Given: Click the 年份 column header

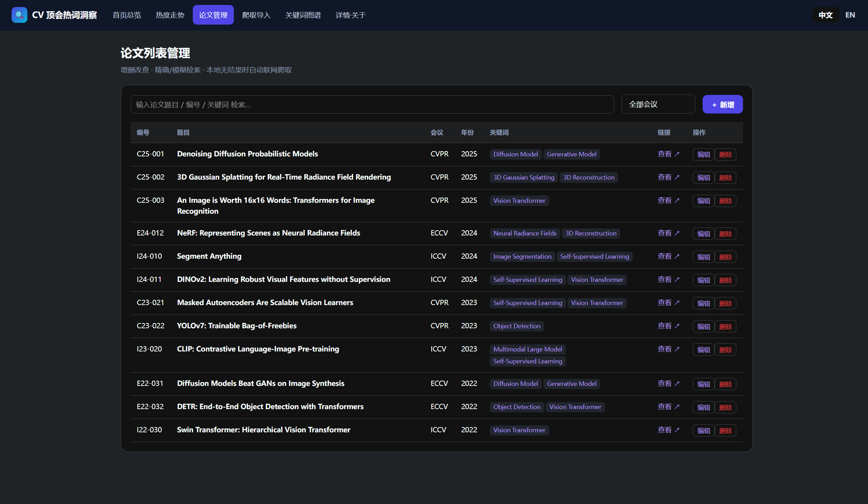Looking at the screenshot, I should tap(467, 133).
